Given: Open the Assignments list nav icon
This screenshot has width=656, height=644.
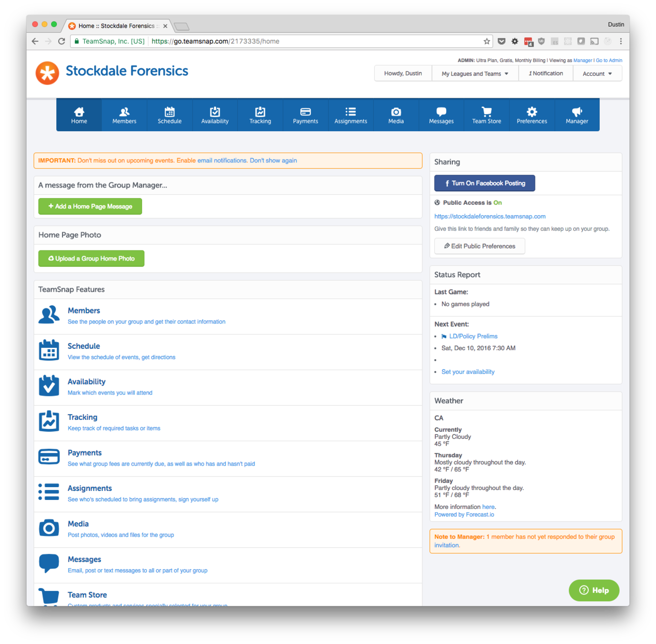Looking at the screenshot, I should coord(351,115).
